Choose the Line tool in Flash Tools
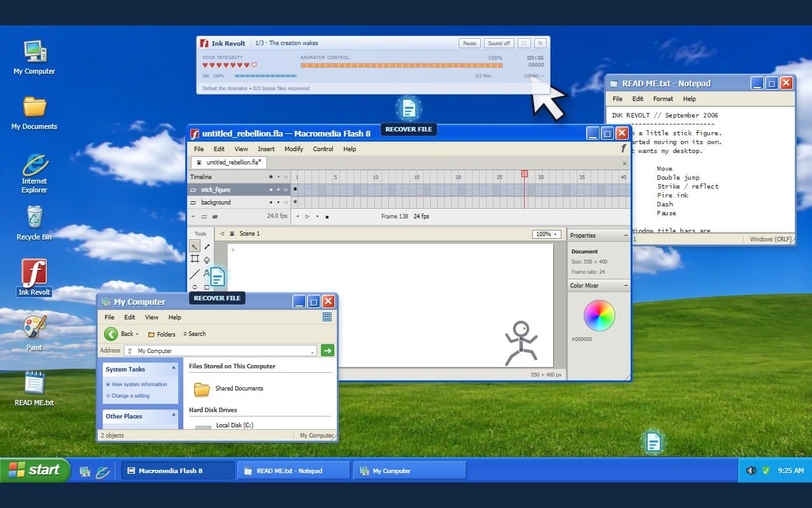The width and height of the screenshot is (812, 508). click(x=195, y=274)
